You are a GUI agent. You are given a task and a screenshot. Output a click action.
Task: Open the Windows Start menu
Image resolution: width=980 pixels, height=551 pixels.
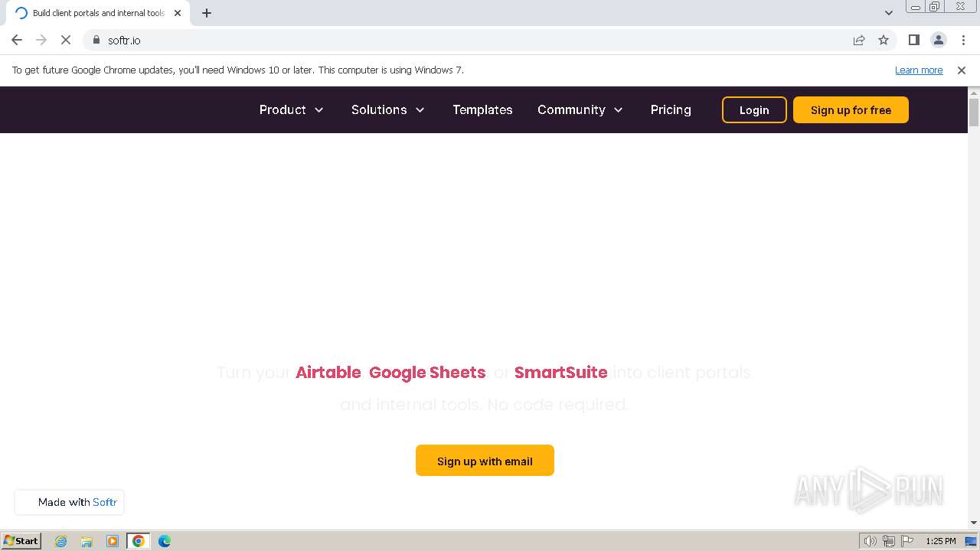pos(21,540)
